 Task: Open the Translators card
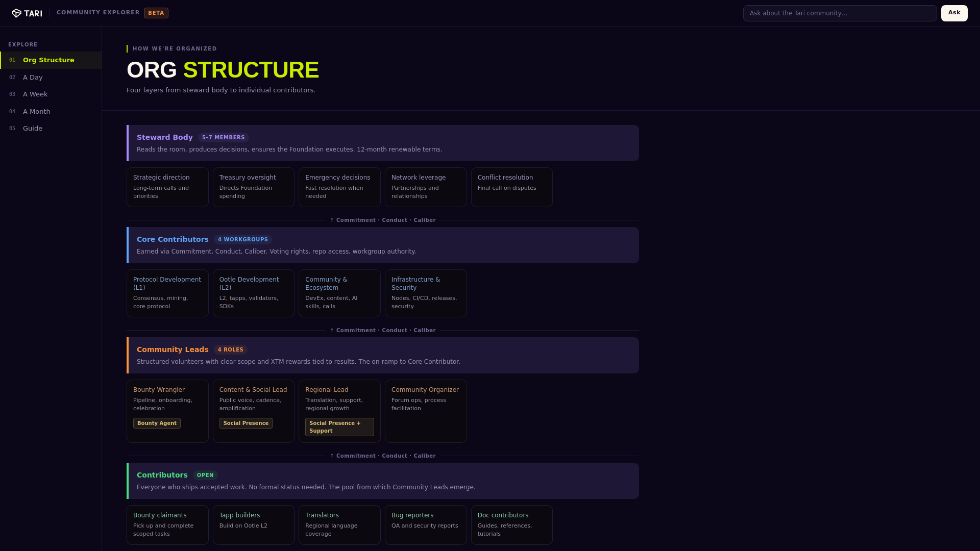click(x=339, y=525)
